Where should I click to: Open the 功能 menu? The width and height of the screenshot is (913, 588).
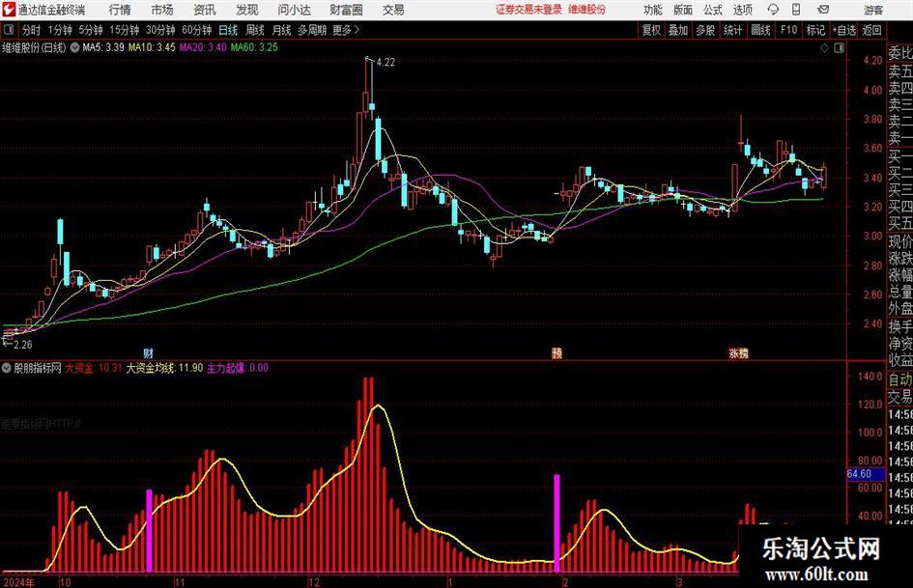[653, 10]
